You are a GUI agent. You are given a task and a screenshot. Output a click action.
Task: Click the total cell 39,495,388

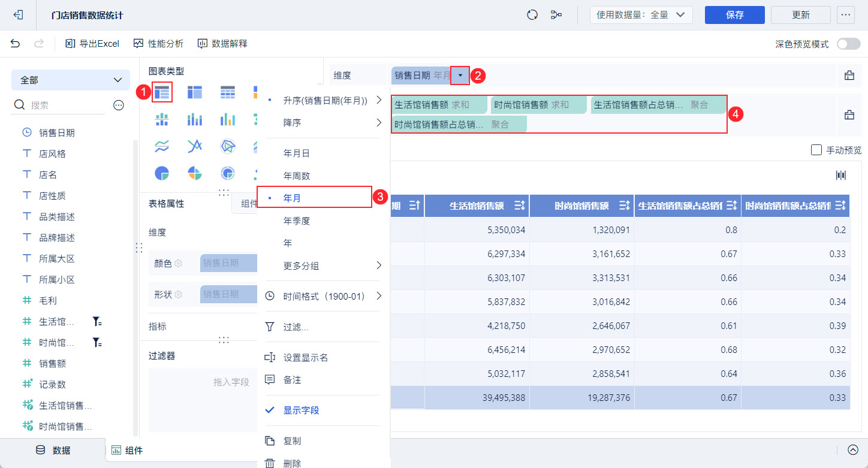pyautogui.click(x=477, y=398)
